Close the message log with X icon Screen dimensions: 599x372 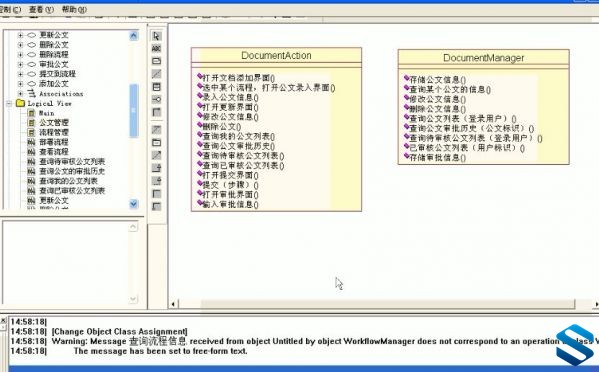click(3, 321)
